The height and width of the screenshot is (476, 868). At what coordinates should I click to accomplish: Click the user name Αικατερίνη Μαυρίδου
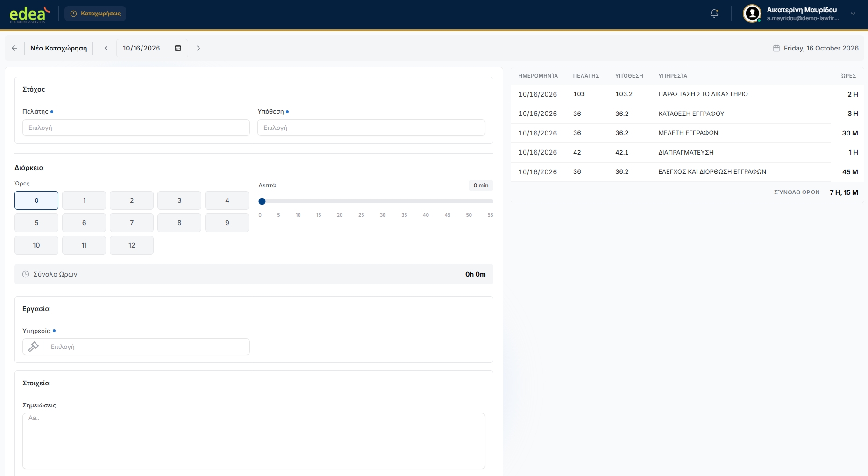[x=802, y=10]
